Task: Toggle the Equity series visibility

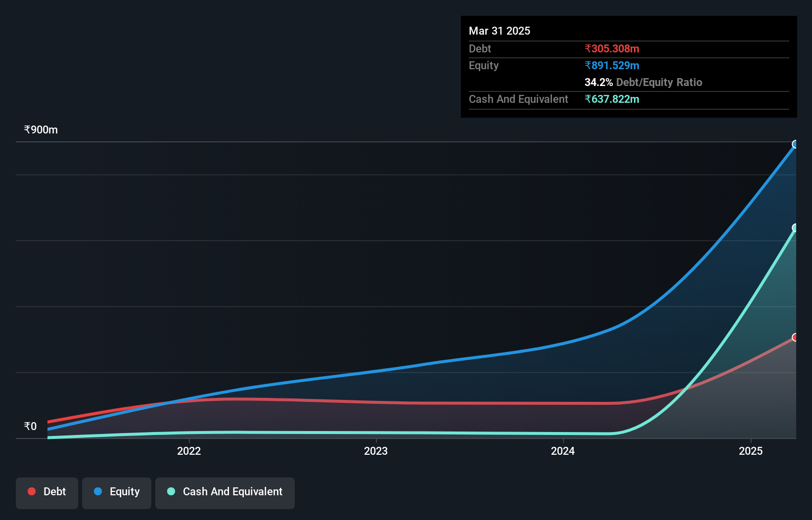Action: tap(116, 493)
